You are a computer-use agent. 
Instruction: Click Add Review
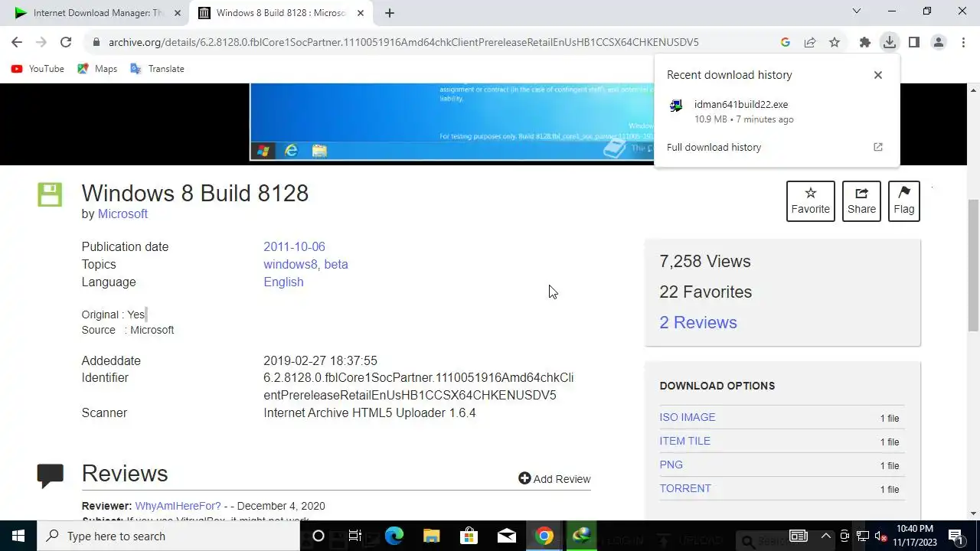(x=554, y=479)
